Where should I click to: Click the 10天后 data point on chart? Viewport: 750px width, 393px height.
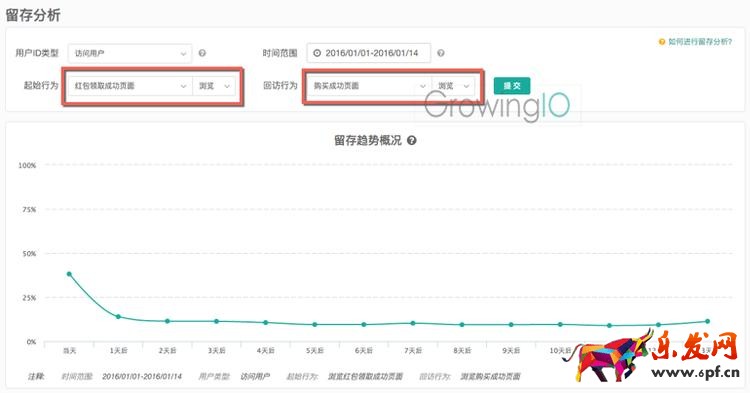click(560, 325)
